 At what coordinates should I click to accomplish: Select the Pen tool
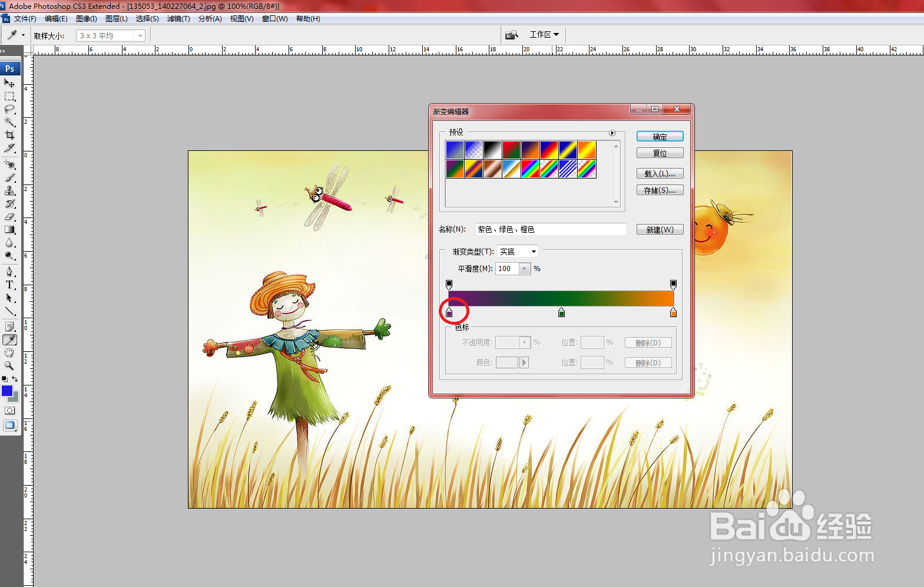click(9, 272)
